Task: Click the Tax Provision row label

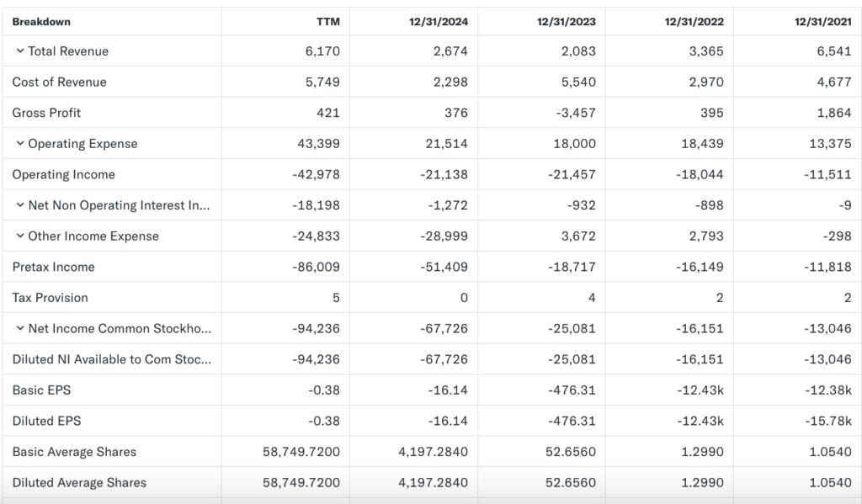Action: click(50, 298)
